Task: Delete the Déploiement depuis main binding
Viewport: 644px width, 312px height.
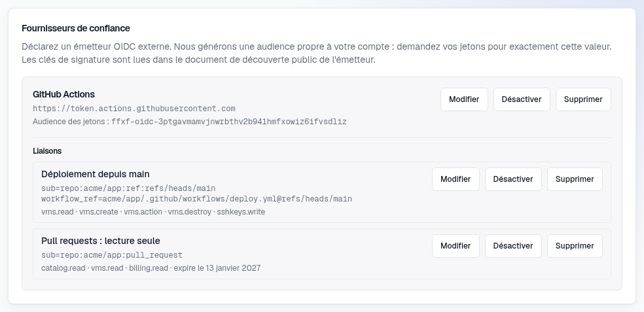Action: tap(575, 179)
